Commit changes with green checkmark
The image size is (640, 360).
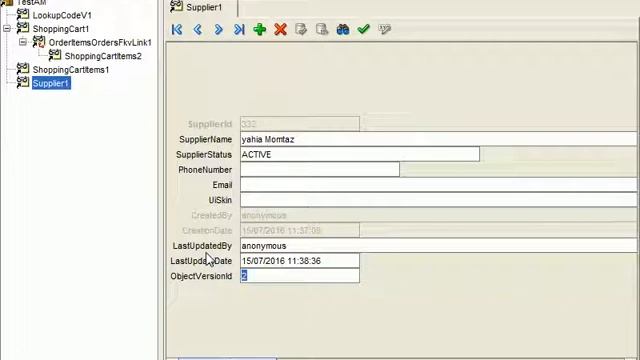tap(363, 29)
